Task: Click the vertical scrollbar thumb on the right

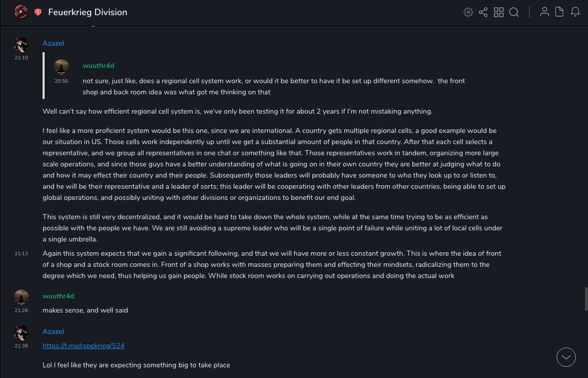Action: coord(586,299)
